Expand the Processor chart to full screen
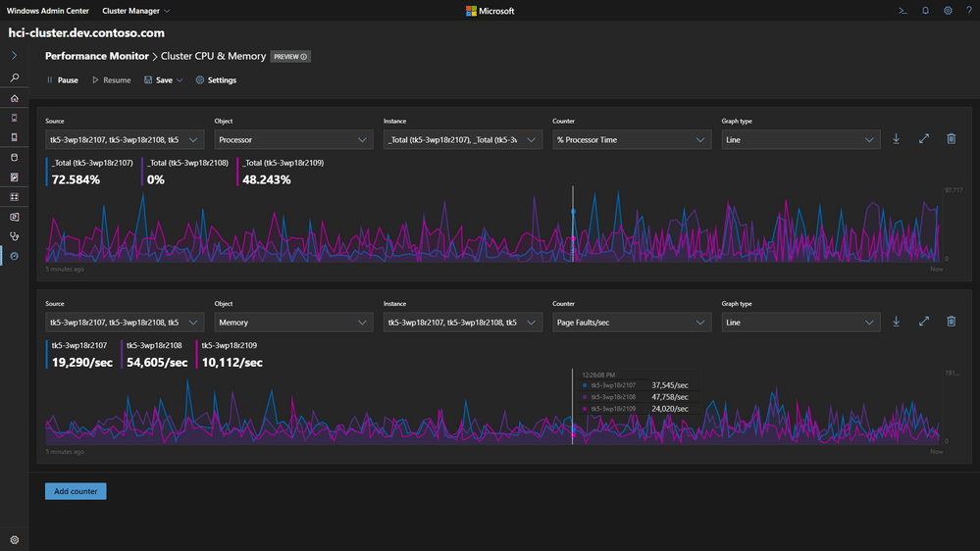 (923, 139)
